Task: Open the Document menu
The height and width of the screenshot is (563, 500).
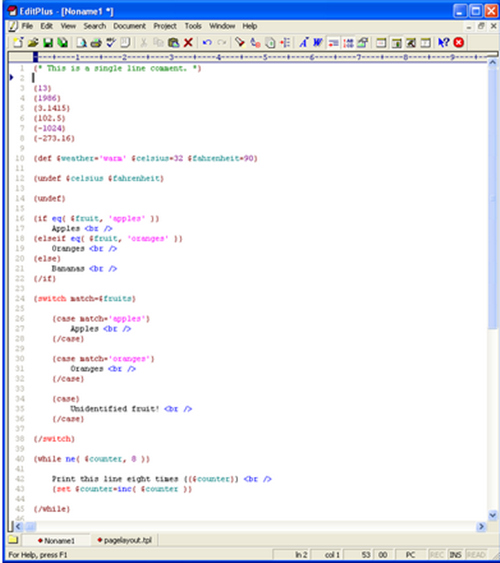Action: click(130, 26)
